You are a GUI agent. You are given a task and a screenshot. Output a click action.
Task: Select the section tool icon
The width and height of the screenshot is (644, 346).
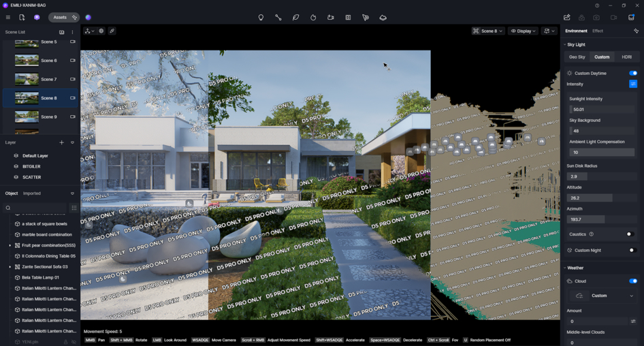[x=348, y=17]
